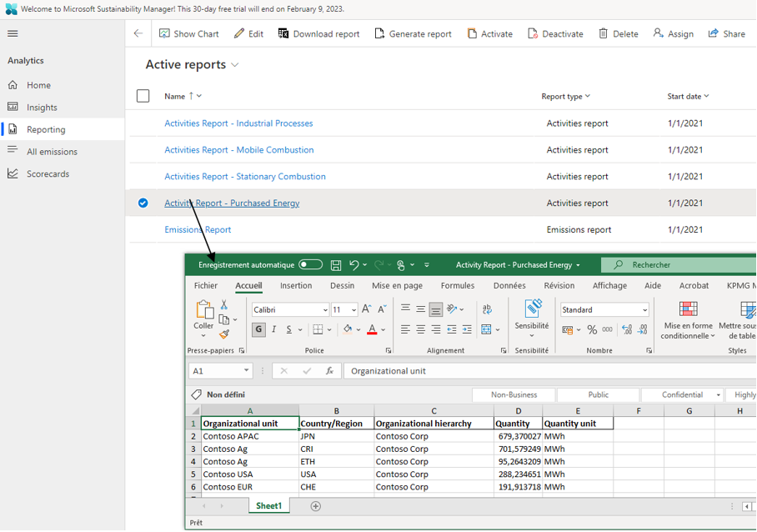Click Show Chart in the command bar
The image size is (757, 532).
pyautogui.click(x=189, y=34)
